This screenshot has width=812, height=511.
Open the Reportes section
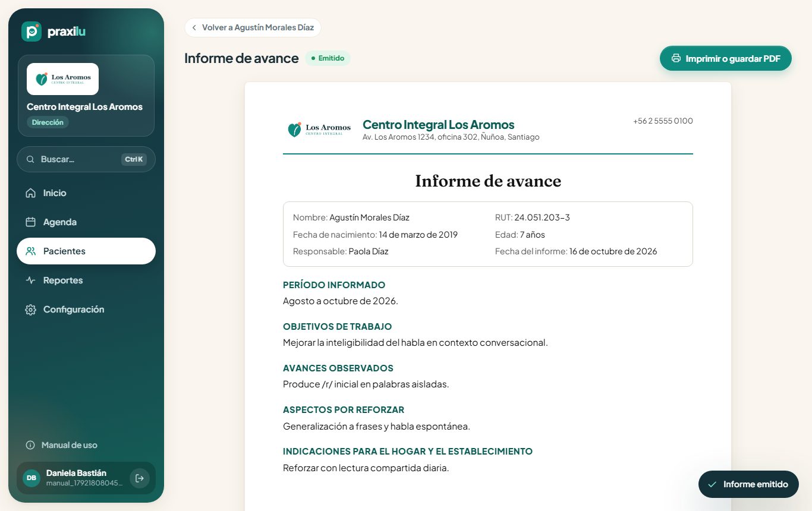pyautogui.click(x=86, y=280)
